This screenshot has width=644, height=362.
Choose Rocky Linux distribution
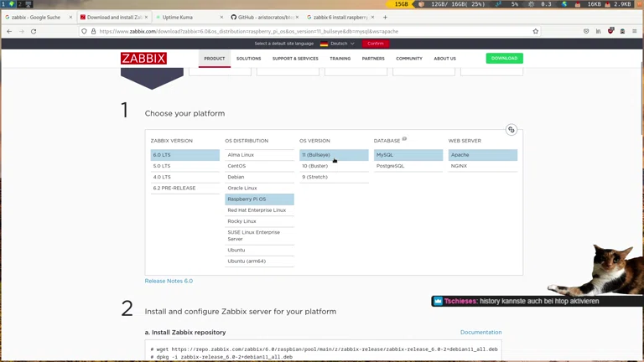pos(259,221)
